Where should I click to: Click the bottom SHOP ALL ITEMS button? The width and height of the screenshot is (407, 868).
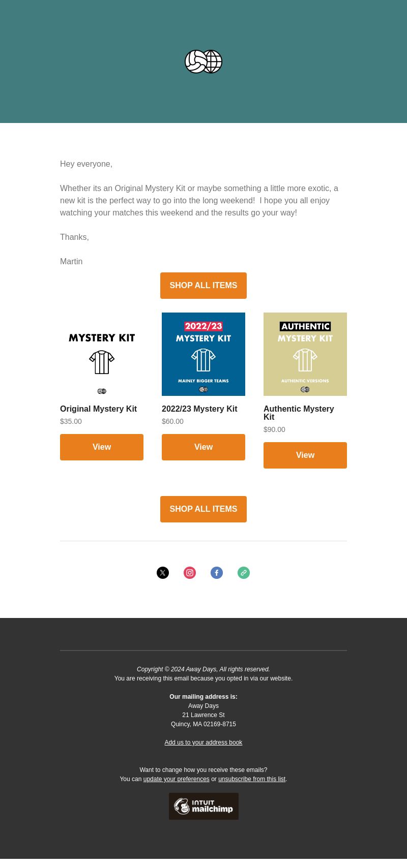[203, 509]
